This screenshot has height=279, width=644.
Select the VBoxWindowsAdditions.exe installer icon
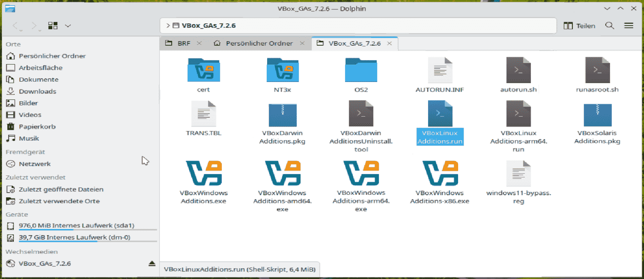(204, 173)
